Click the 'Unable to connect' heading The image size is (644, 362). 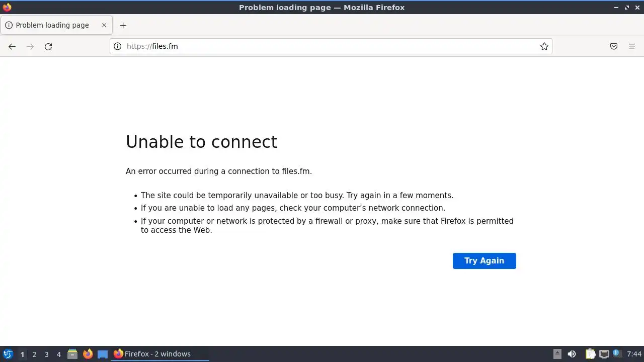tap(201, 142)
